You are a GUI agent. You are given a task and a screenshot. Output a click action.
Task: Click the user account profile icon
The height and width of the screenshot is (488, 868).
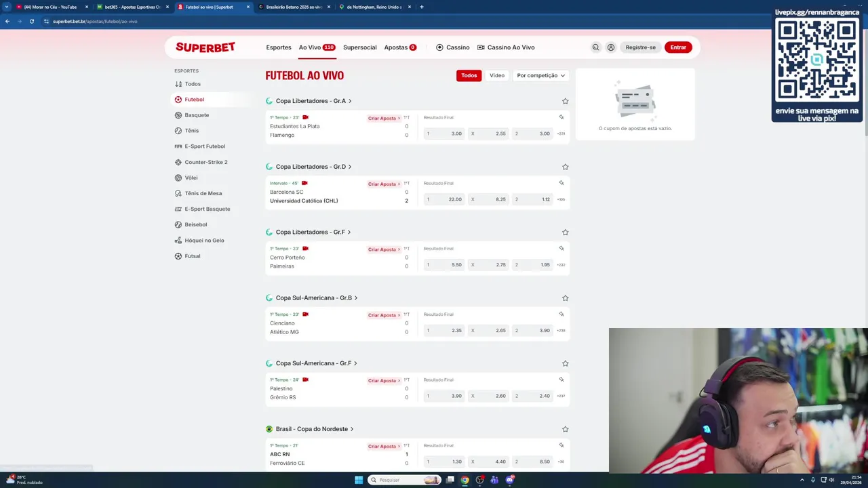(611, 47)
